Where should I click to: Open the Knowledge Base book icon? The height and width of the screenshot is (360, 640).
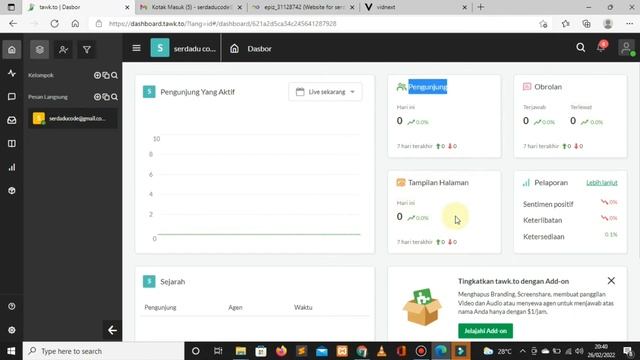tap(12, 144)
